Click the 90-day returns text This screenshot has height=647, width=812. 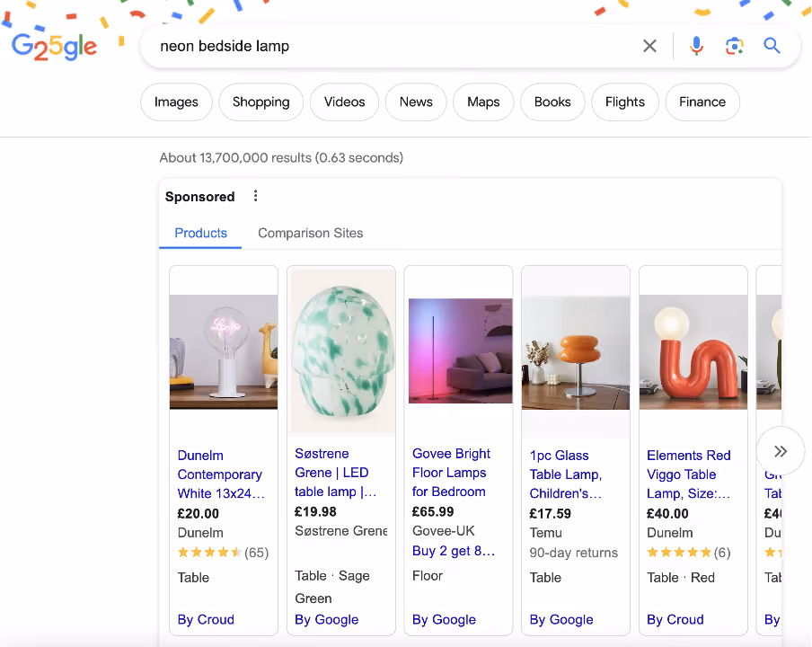[574, 553]
